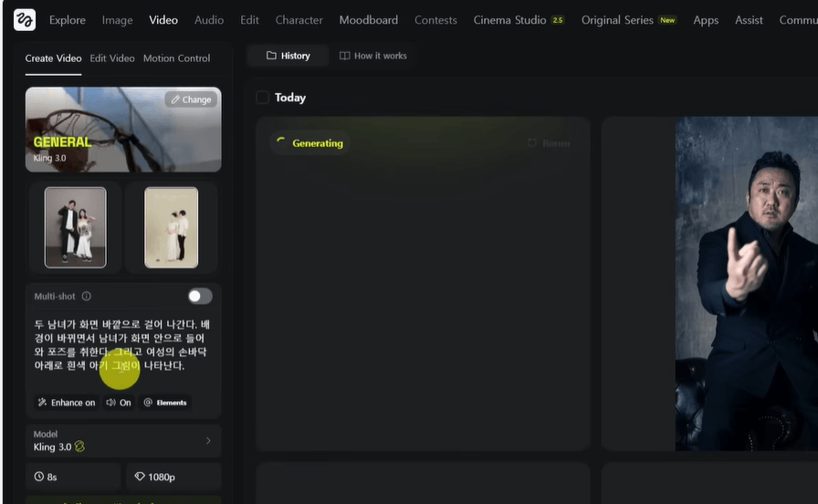Viewport: 818px width, 504px height.
Task: Click the Multi-shot info icon
Action: (87, 297)
